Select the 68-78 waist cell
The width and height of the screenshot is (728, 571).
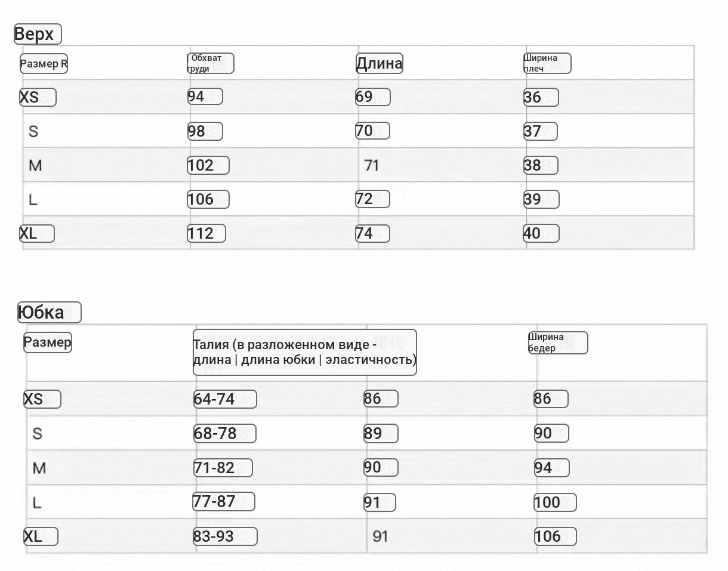[x=224, y=433]
